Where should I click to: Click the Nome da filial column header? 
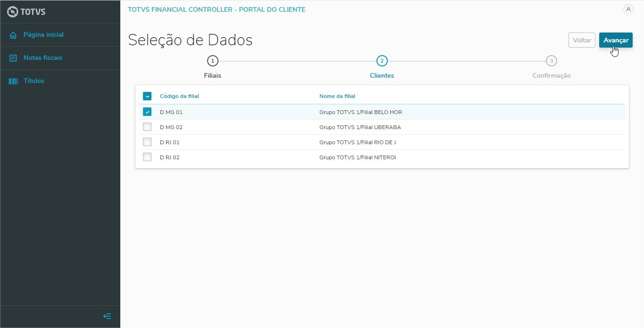pyautogui.click(x=337, y=96)
